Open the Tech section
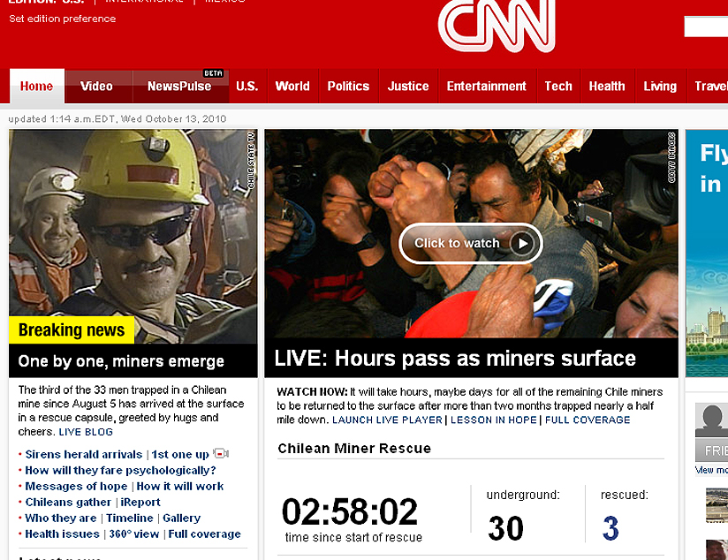728x560 pixels. click(x=558, y=86)
